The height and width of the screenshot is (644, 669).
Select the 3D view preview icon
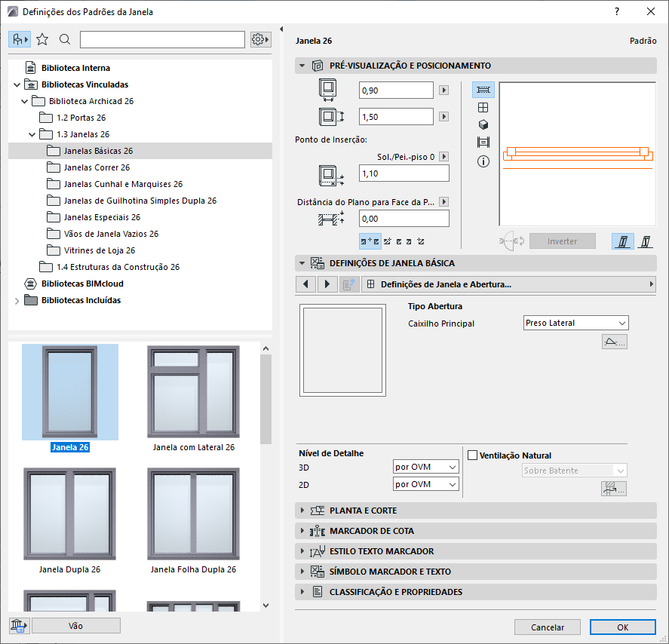[483, 124]
